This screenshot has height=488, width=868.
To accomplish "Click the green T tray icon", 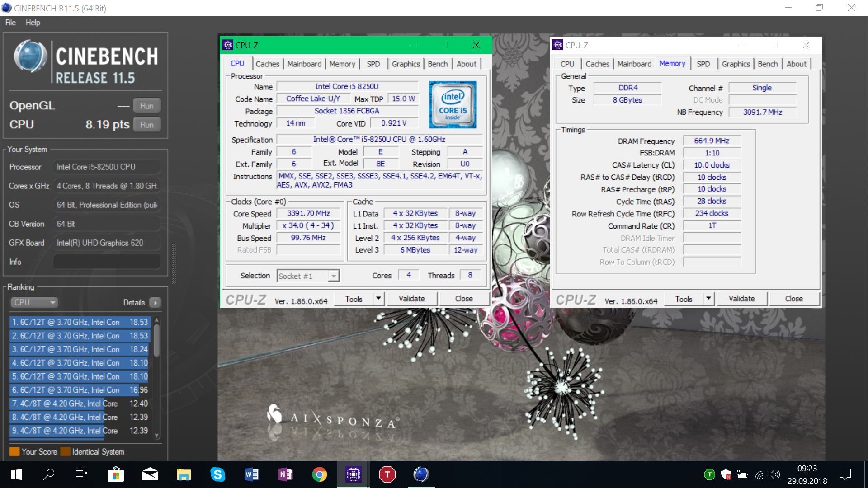I will pos(709,474).
